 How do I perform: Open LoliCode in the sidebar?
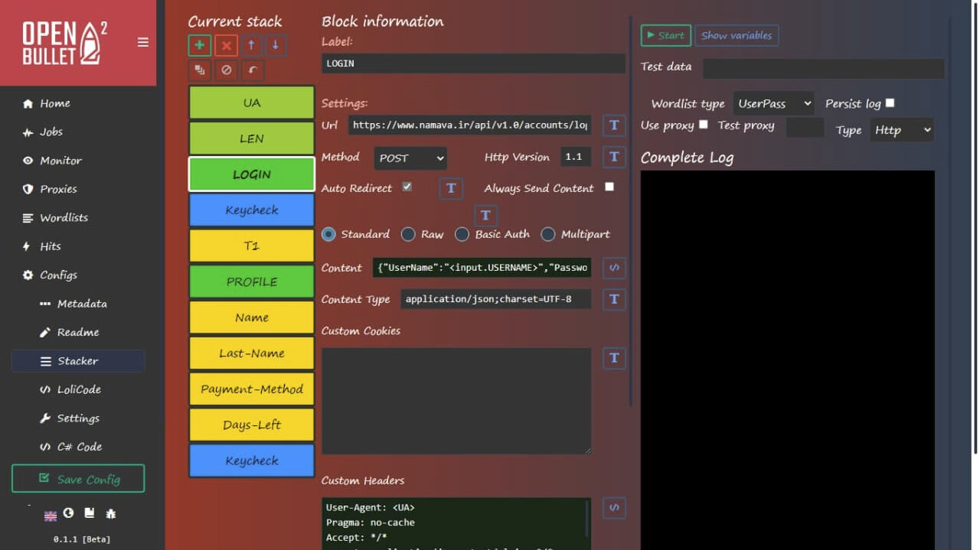(x=79, y=389)
